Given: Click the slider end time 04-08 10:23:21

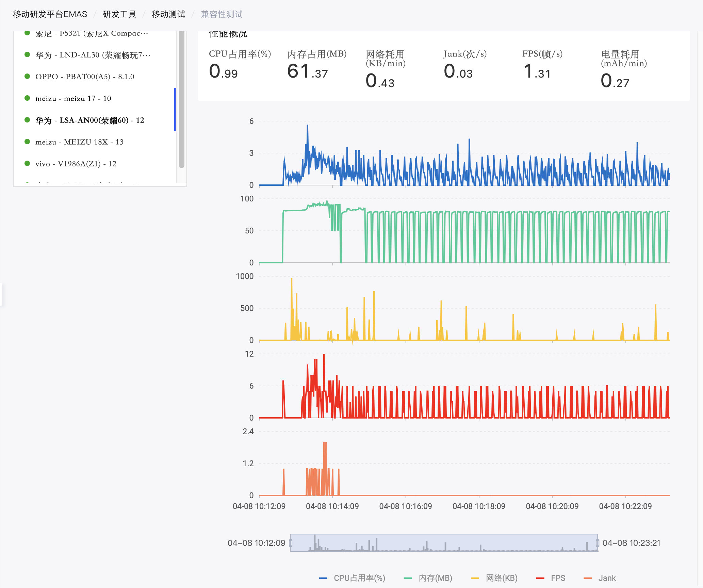Looking at the screenshot, I should pyautogui.click(x=632, y=543).
